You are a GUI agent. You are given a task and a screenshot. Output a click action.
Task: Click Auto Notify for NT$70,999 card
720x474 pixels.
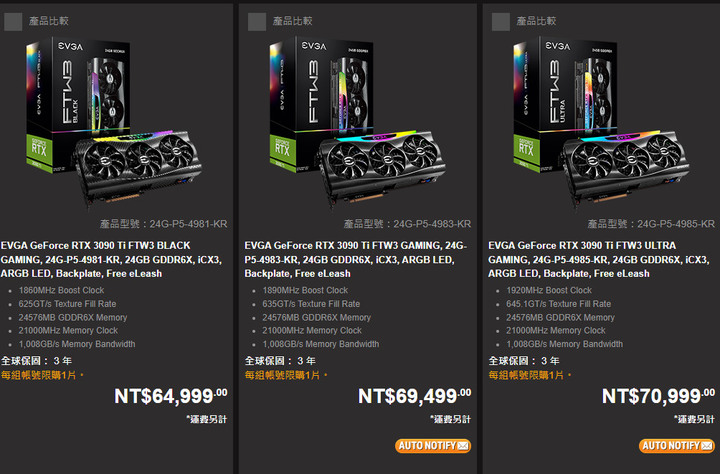click(676, 446)
